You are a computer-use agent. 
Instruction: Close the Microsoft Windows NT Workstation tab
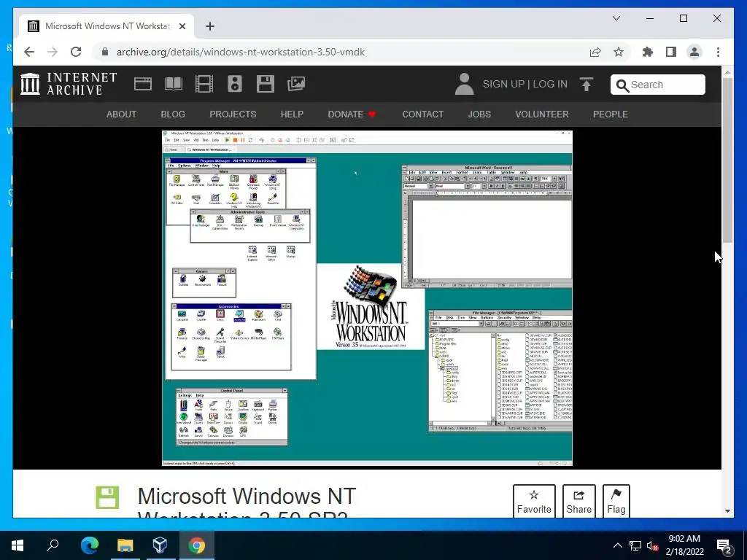tap(182, 26)
